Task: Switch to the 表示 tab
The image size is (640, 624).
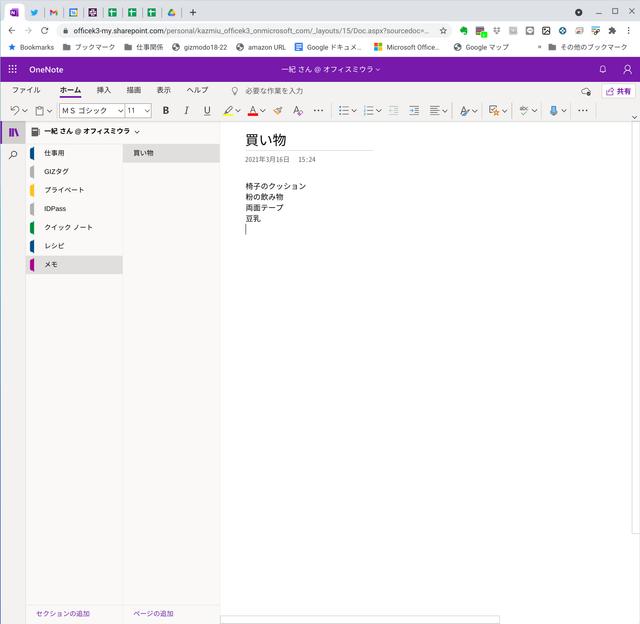Action: point(164,90)
